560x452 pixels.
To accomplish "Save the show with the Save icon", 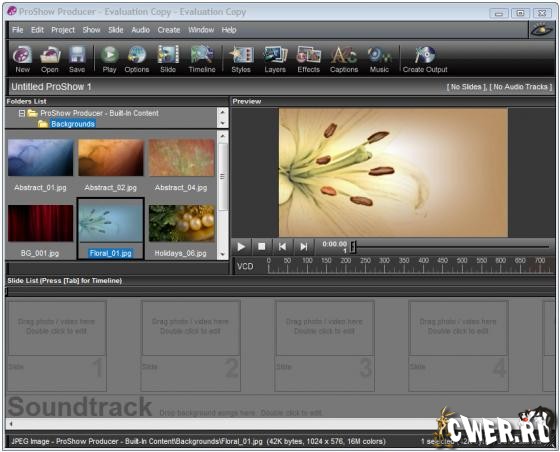I will (77, 59).
